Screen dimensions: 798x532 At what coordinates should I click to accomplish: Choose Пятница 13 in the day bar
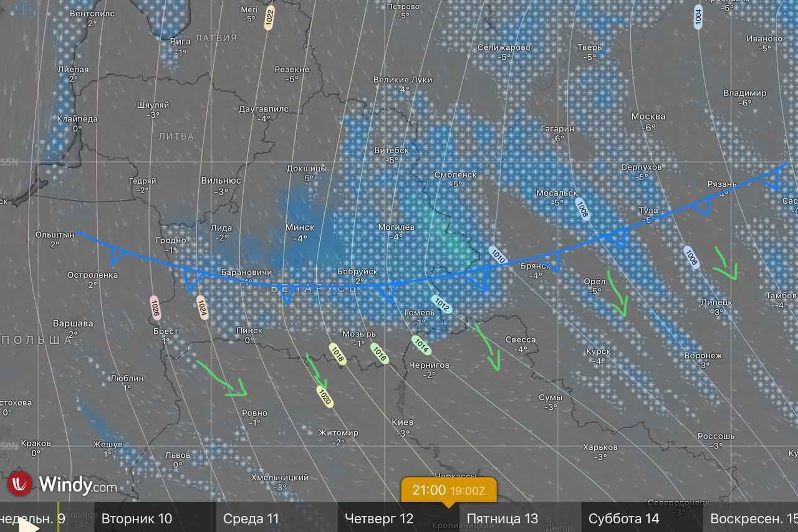(502, 518)
